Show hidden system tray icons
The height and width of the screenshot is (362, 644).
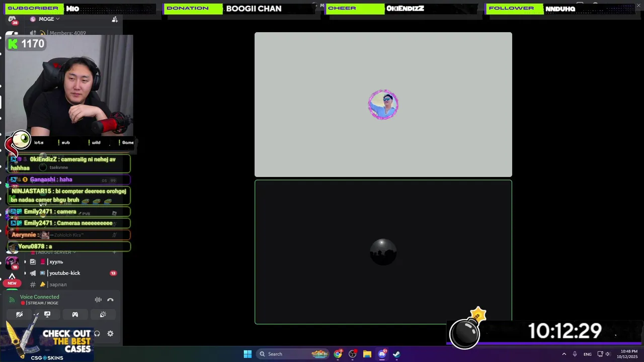(564, 354)
